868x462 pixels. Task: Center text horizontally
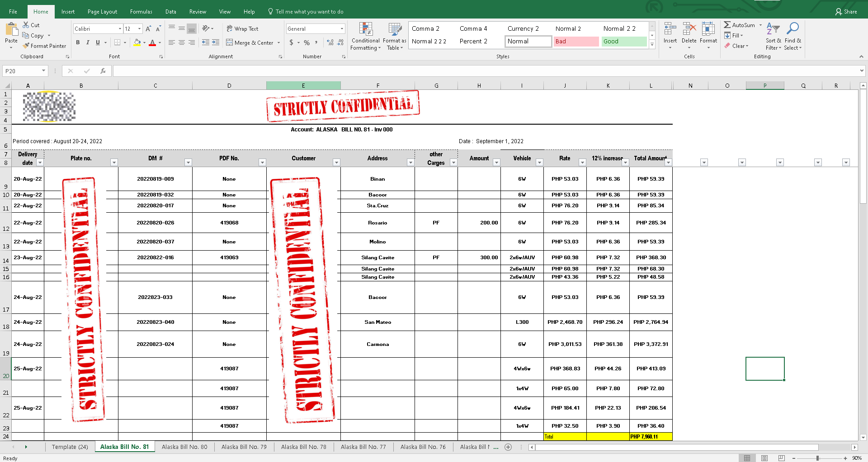click(x=182, y=42)
